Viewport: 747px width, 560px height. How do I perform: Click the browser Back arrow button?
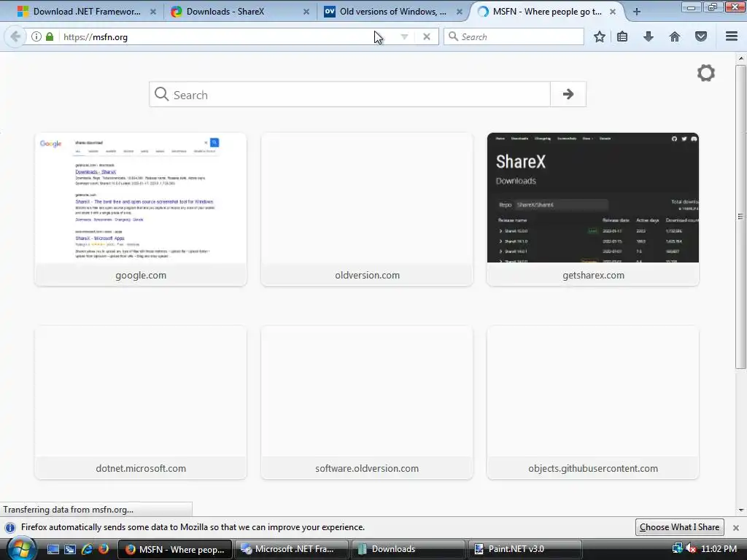click(15, 36)
